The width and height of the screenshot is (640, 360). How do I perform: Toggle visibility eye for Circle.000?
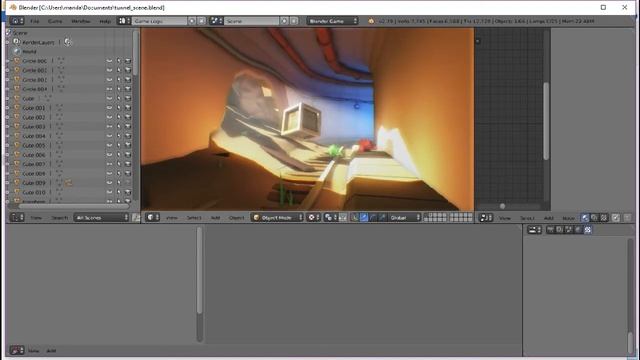tap(109, 61)
